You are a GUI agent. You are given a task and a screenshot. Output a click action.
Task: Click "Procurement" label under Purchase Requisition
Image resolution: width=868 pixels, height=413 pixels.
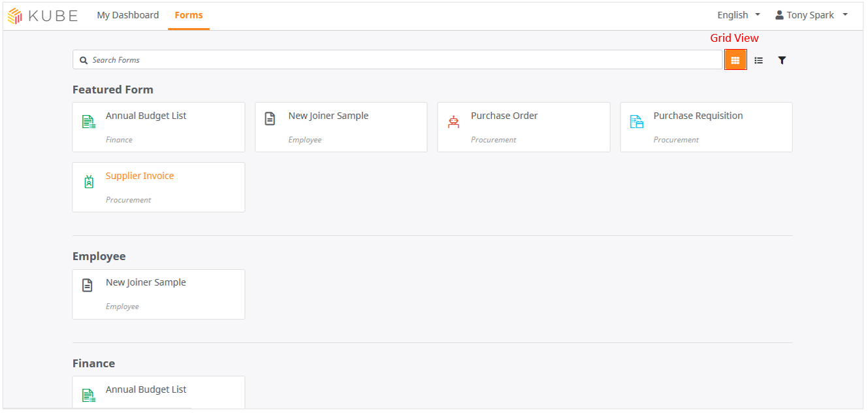click(676, 140)
